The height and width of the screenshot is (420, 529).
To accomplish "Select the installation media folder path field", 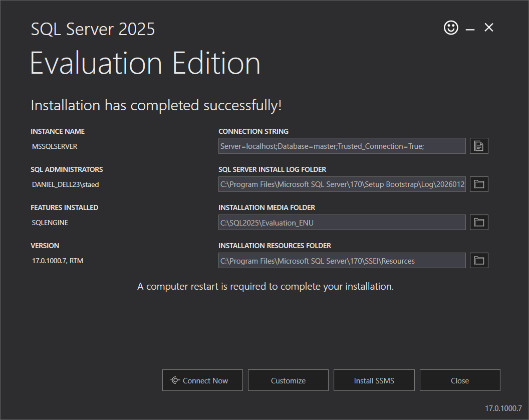I will tap(342, 222).
